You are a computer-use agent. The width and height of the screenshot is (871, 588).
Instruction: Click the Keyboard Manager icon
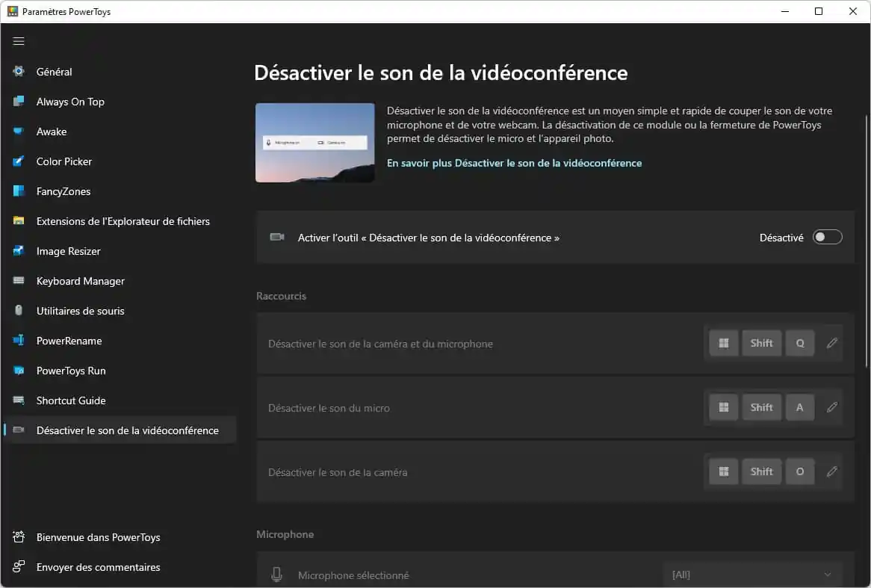pyautogui.click(x=19, y=281)
